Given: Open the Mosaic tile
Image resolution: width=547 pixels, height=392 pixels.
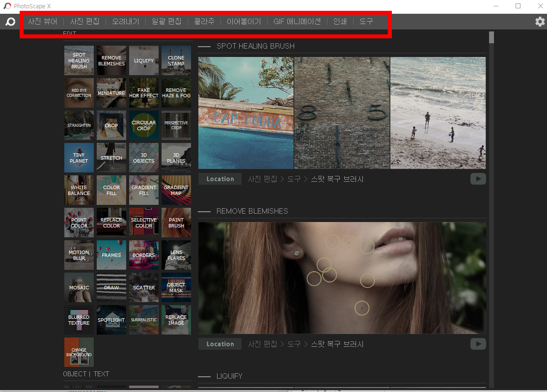Looking at the screenshot, I should 79,288.
